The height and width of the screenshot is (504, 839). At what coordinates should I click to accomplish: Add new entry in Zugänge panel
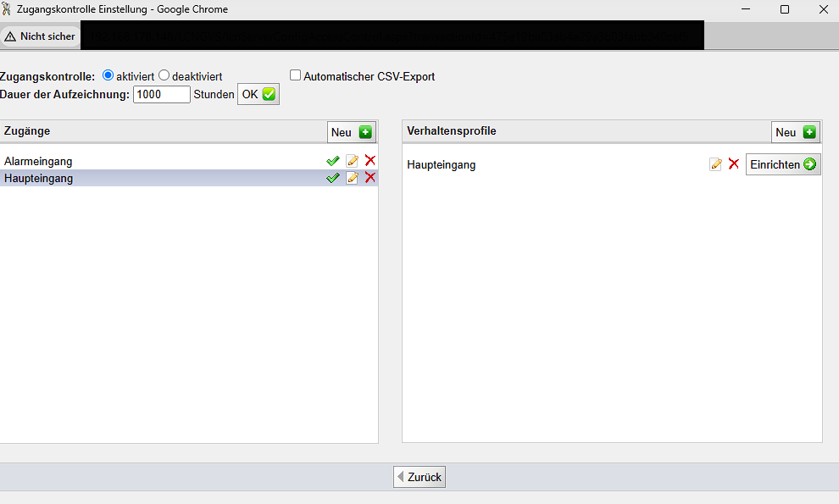352,132
